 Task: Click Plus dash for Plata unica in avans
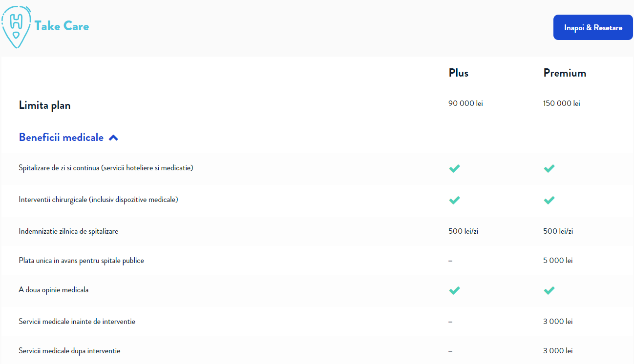[450, 261]
